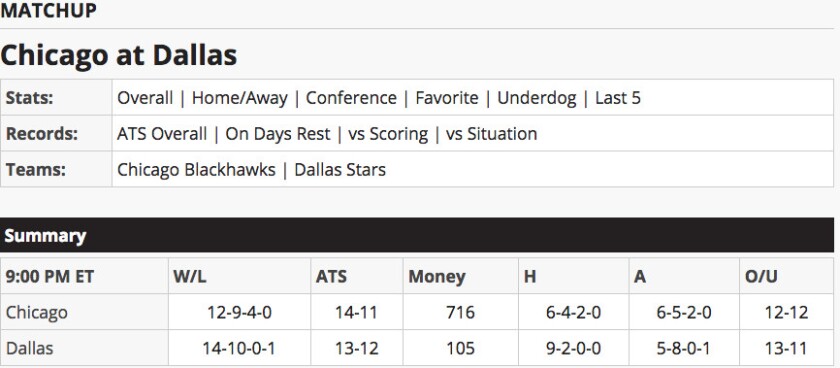The width and height of the screenshot is (840, 368).
Task: Click Chicago's Money value 716
Action: click(x=460, y=312)
